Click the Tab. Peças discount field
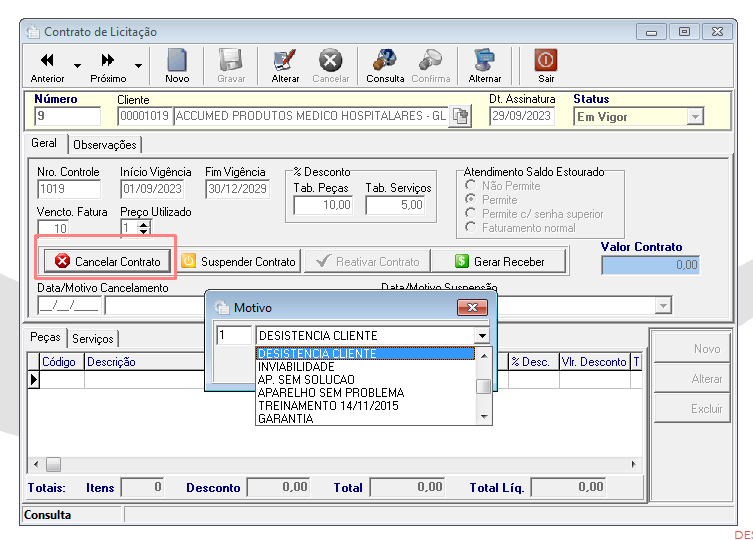Viewport: 753px width, 540px height. click(x=323, y=205)
